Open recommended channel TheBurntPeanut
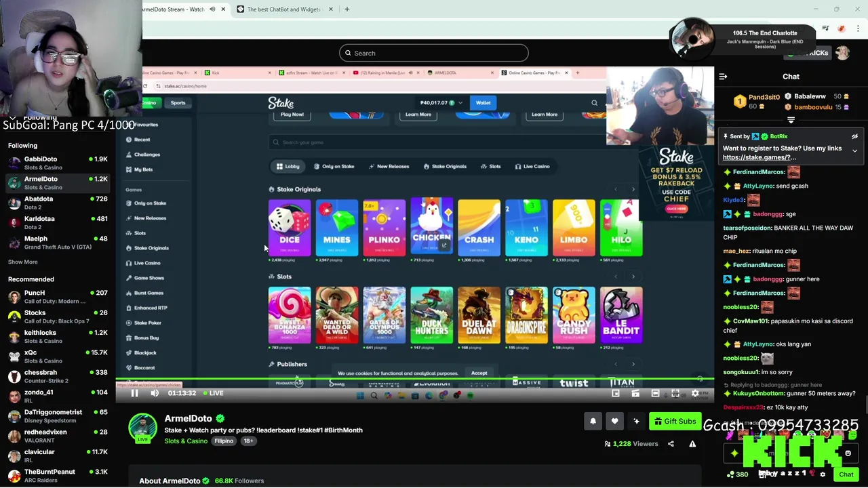 tap(58, 475)
